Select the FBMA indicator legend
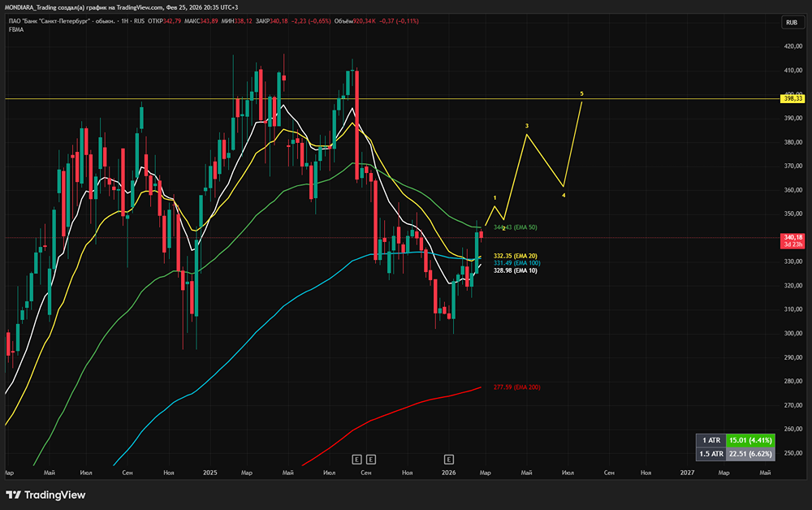 16,29
